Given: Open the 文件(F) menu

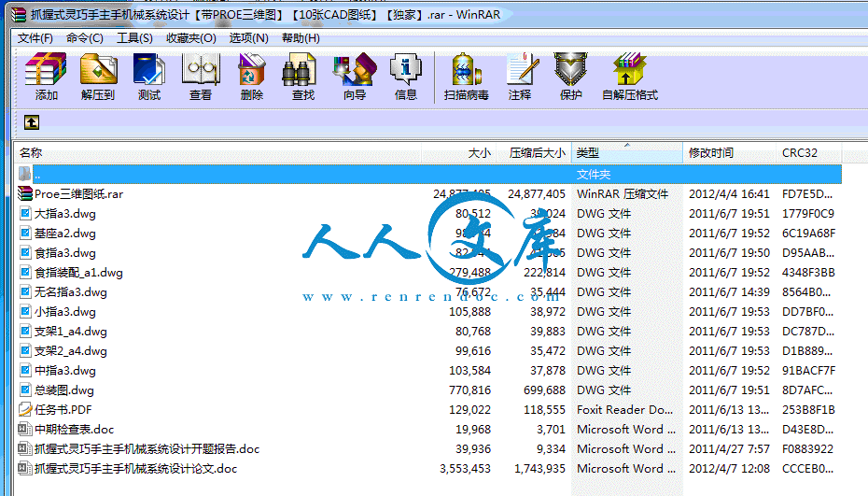Looking at the screenshot, I should [35, 37].
